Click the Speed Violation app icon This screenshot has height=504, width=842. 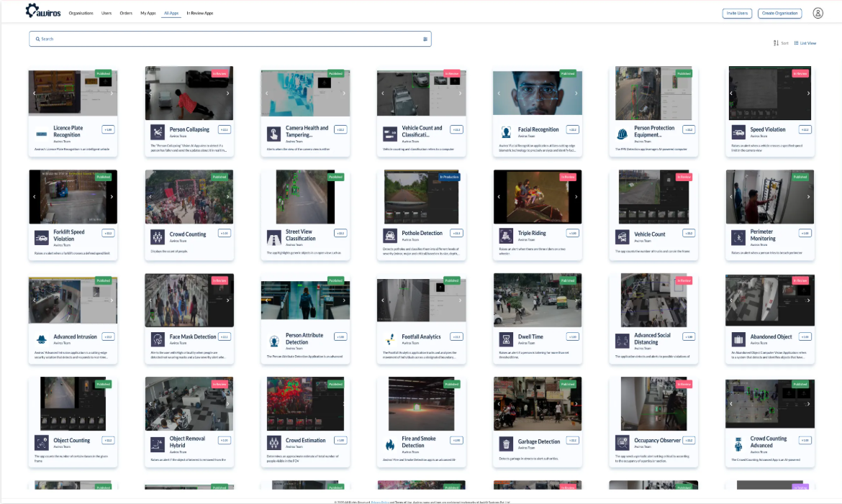(738, 132)
